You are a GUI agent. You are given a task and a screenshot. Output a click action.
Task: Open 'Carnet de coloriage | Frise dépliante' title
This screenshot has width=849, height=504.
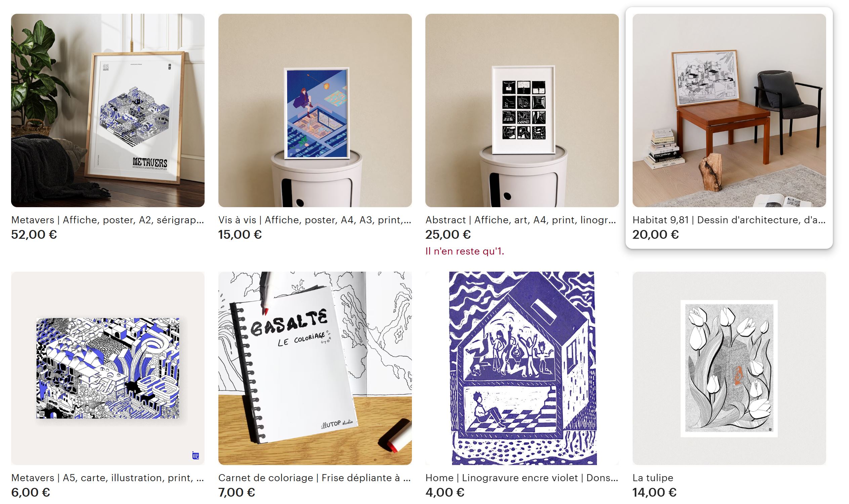click(315, 478)
